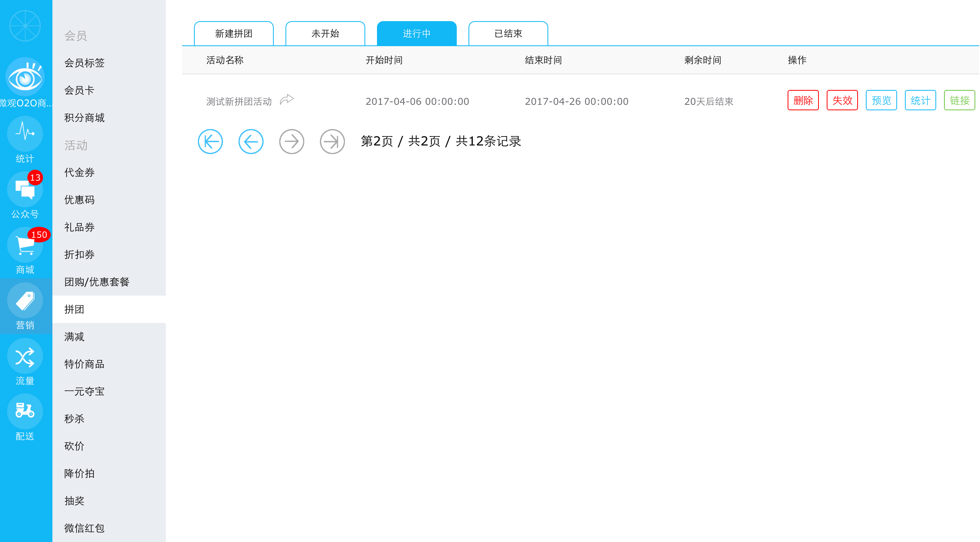The width and height of the screenshot is (980, 542).
Task: Open 积分商城 menu item
Action: (x=109, y=118)
